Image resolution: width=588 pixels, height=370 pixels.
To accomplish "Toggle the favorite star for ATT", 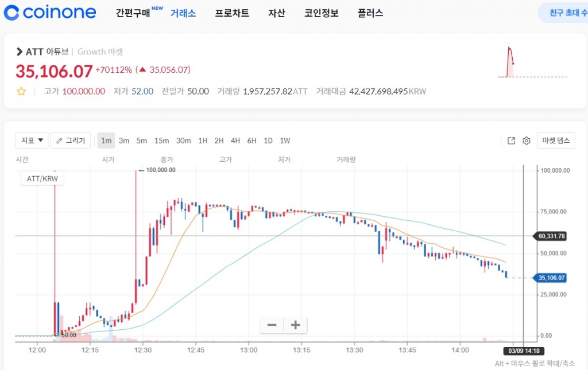I will (x=21, y=91).
